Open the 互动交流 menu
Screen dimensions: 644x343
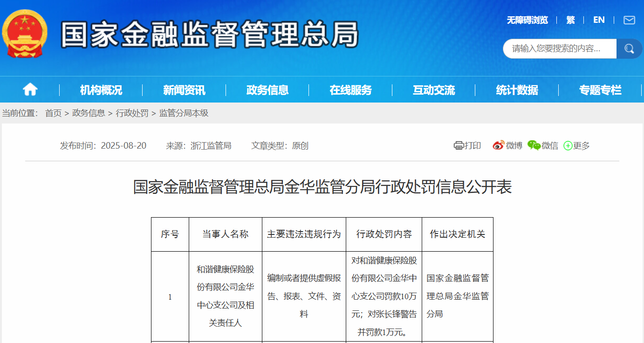point(434,90)
